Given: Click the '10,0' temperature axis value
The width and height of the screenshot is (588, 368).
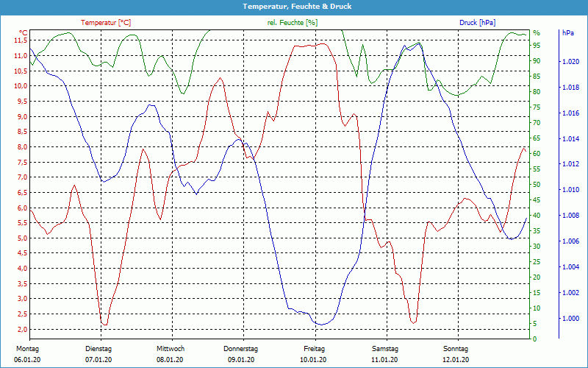Looking at the screenshot, I should [21, 86].
